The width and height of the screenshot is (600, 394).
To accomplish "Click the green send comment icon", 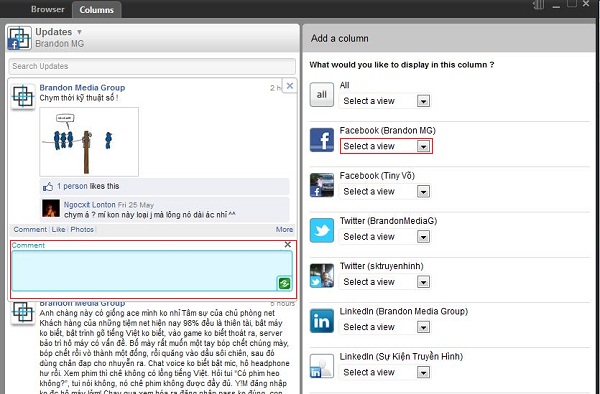I will pos(284,283).
